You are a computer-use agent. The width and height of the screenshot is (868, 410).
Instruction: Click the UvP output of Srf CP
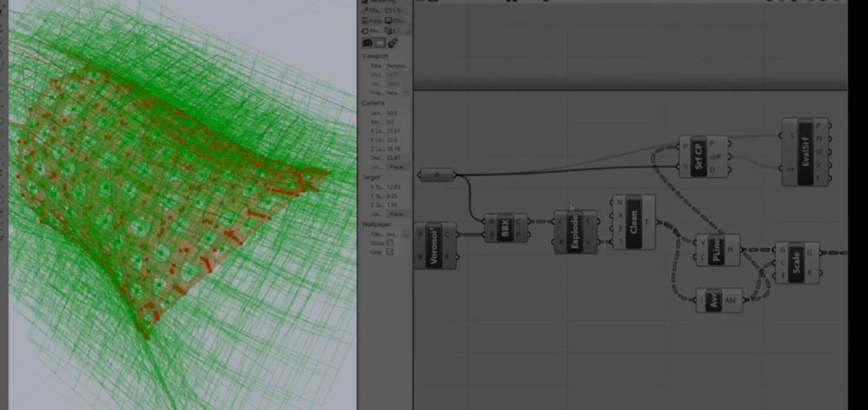pos(714,156)
